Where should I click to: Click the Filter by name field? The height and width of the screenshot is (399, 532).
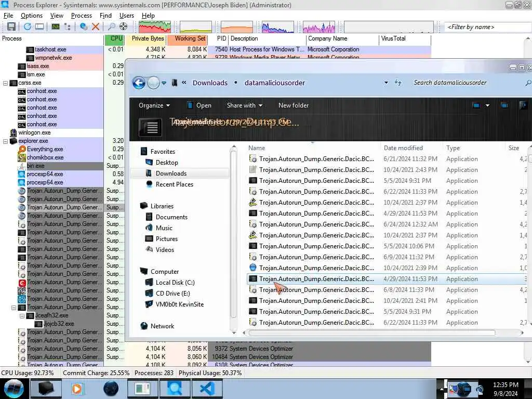tap(488, 27)
